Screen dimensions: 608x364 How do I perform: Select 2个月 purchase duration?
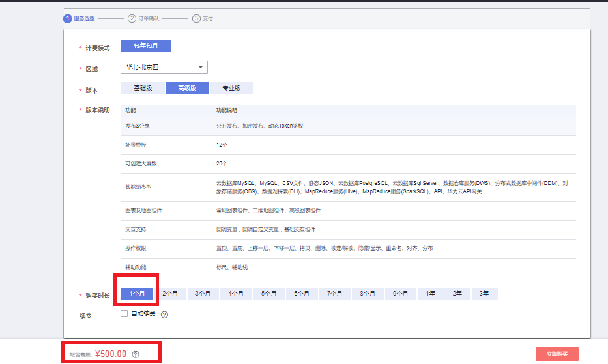(170, 294)
